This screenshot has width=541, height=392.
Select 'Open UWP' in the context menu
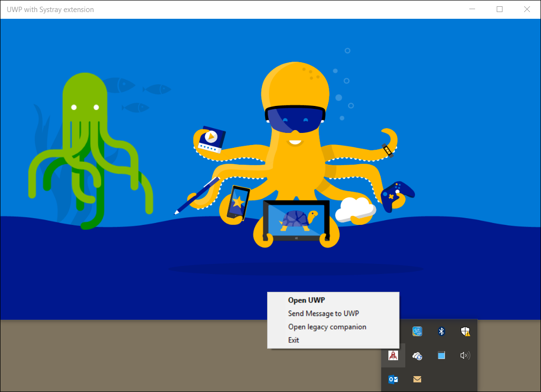click(x=307, y=300)
